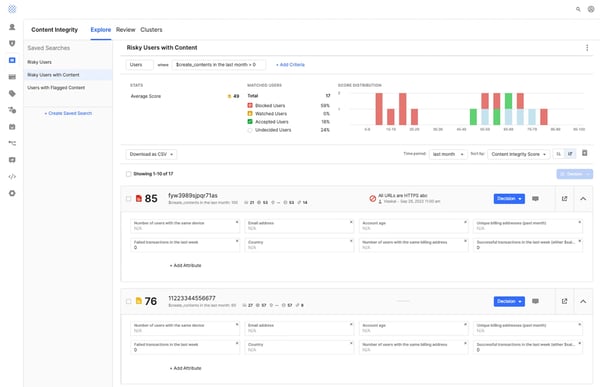Image resolution: width=600 pixels, height=387 pixels.
Task: Open the Decision dropdown for 11223344556677
Action: click(x=509, y=301)
